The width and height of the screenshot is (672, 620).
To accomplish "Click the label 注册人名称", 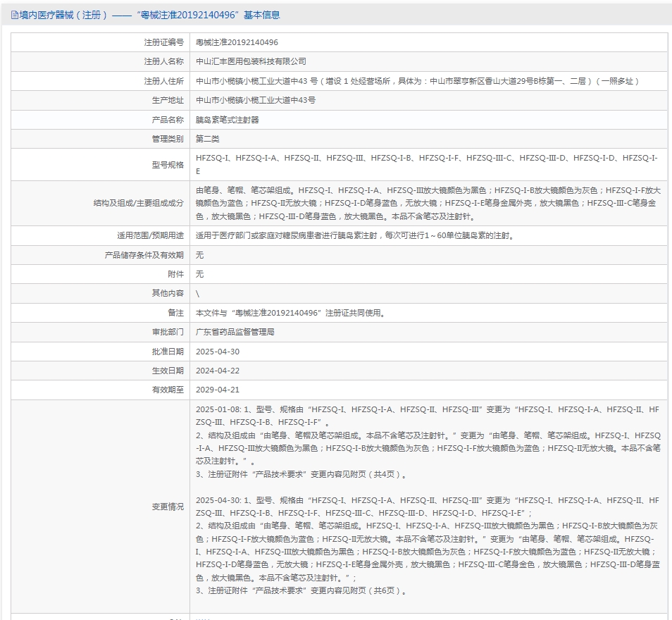I will pos(163,62).
